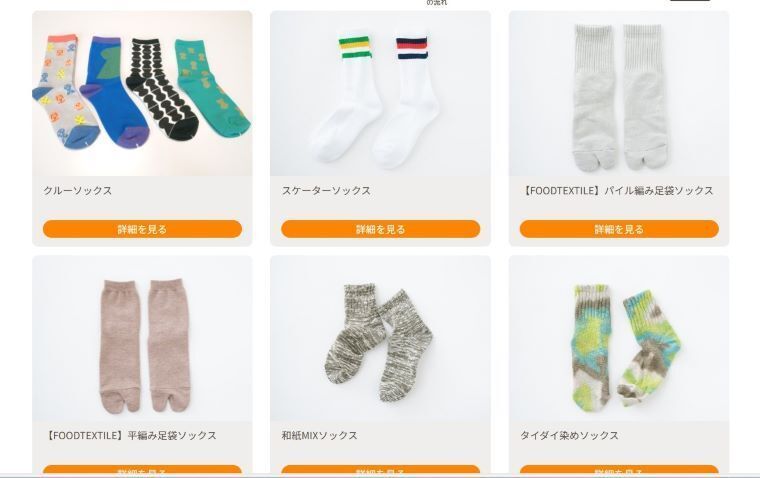
Task: Click the 和紙MIXソックス details button
Action: click(380, 469)
